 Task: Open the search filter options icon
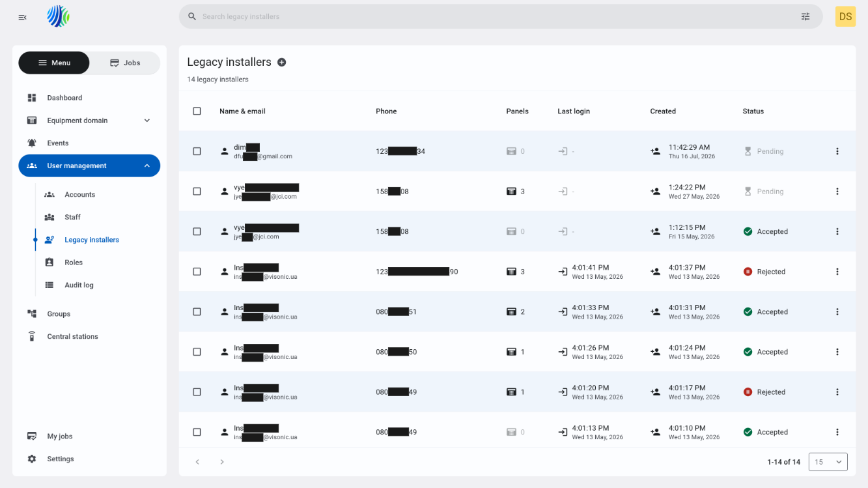(805, 16)
